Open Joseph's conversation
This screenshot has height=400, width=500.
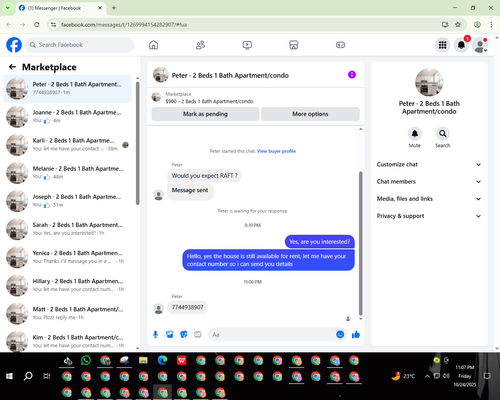(67, 201)
